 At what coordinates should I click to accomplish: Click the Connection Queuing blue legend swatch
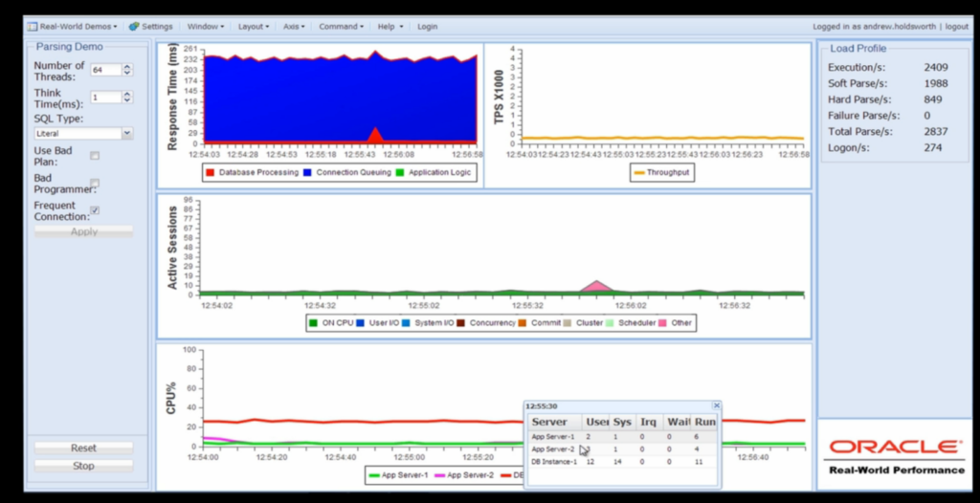(307, 172)
